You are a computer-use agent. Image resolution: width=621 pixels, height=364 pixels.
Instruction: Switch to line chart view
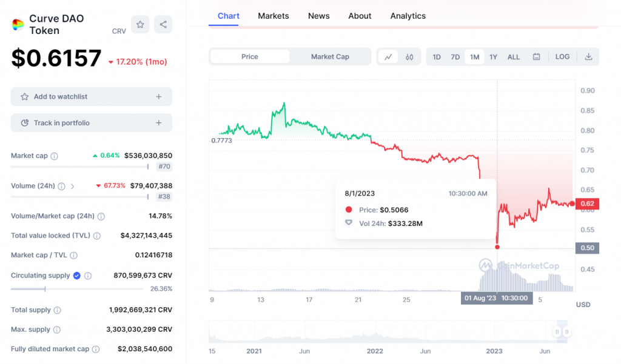[x=388, y=57]
